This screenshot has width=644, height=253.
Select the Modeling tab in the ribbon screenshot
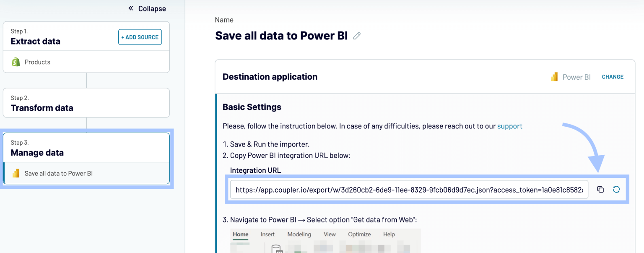click(299, 234)
